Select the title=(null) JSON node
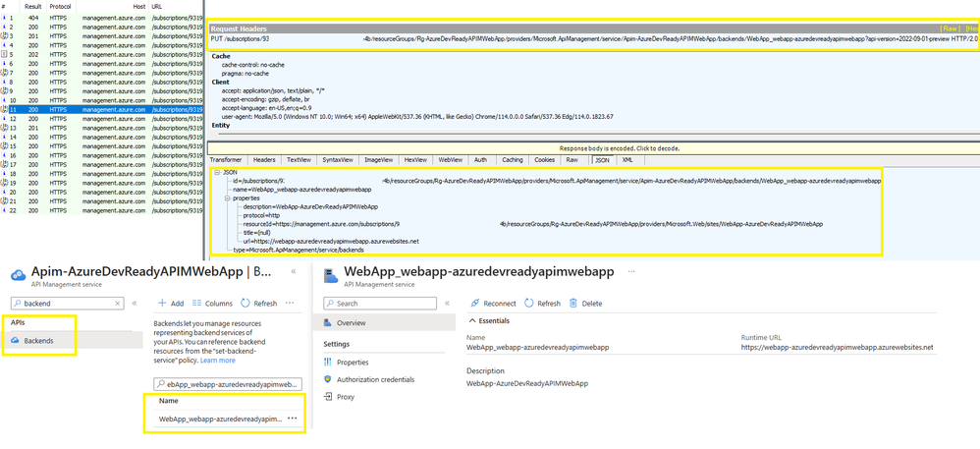The height and width of the screenshot is (449, 980). tap(257, 232)
